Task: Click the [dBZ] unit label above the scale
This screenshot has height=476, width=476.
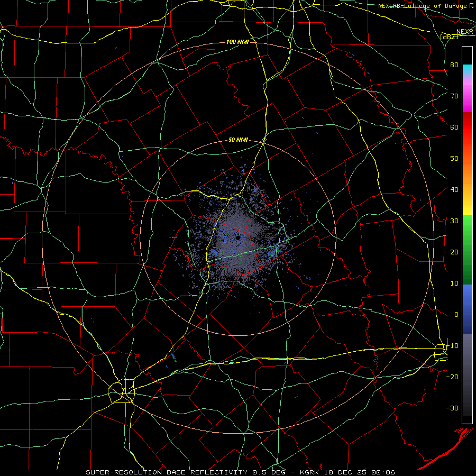Action: click(x=449, y=37)
